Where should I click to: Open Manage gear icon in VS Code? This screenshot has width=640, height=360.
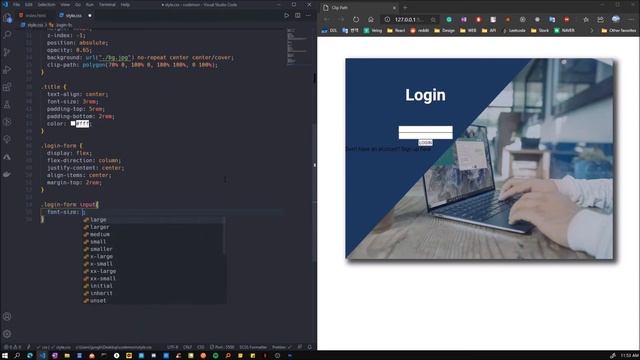(x=7, y=333)
